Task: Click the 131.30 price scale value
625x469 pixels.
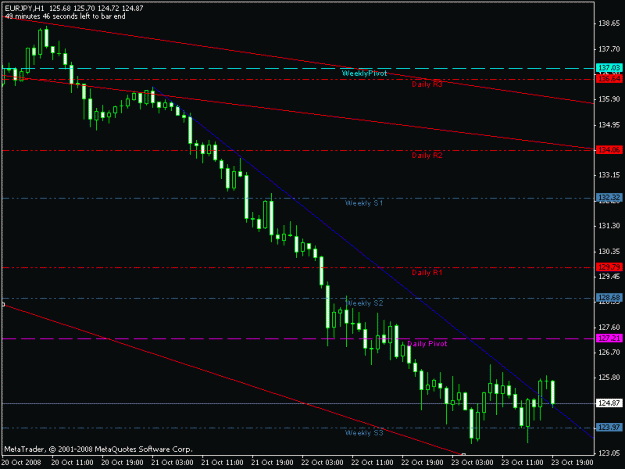Action: pyautogui.click(x=609, y=226)
